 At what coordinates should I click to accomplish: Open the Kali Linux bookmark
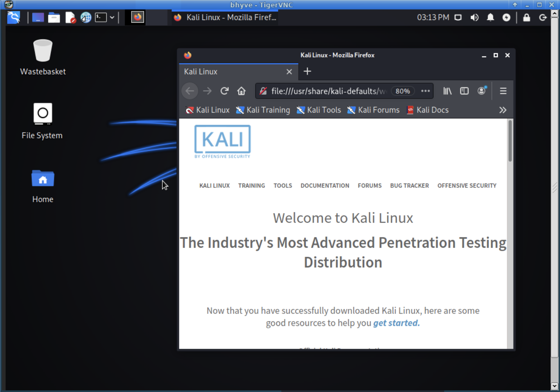[x=207, y=110]
